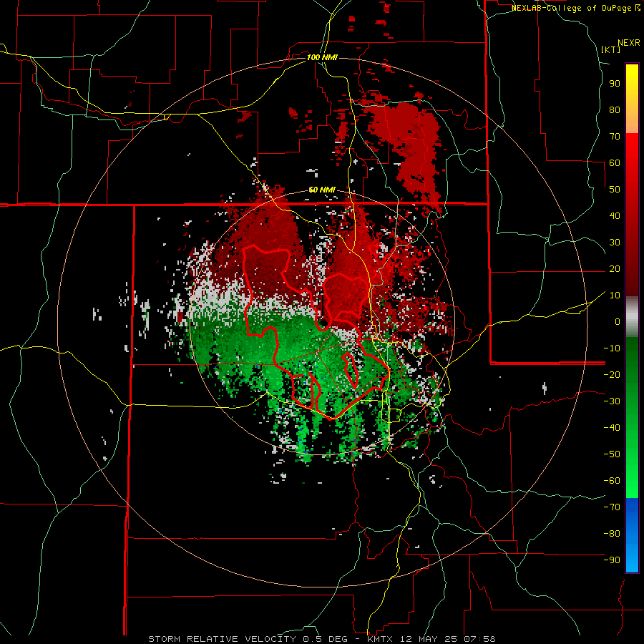Select the -10 value on the velocity scale
The image size is (644, 644).
tap(612, 348)
